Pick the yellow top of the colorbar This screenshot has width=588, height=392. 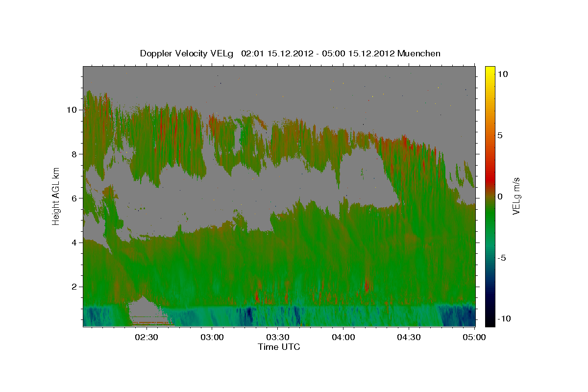click(x=490, y=70)
